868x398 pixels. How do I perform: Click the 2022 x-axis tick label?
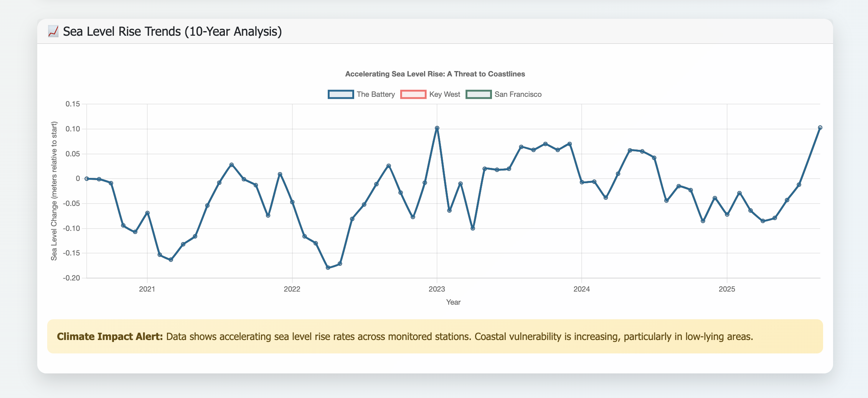click(292, 289)
